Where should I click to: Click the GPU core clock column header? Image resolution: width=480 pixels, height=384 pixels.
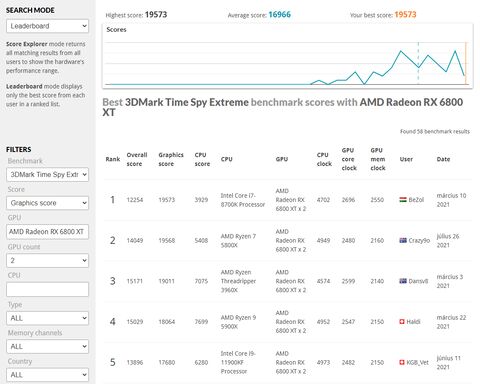tap(349, 159)
